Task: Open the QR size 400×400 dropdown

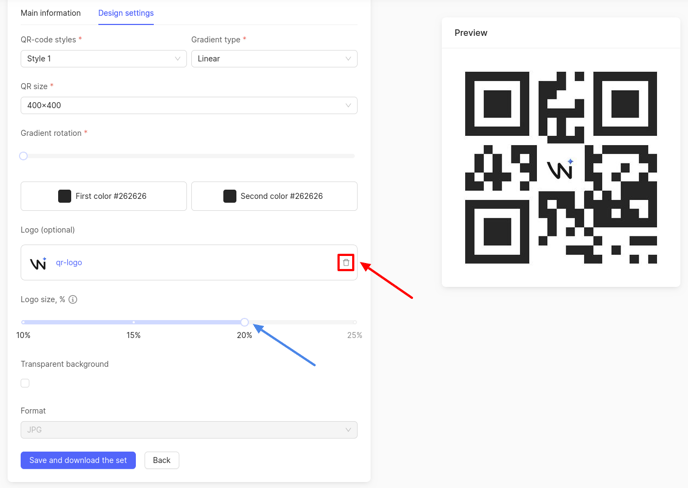Action: click(188, 105)
